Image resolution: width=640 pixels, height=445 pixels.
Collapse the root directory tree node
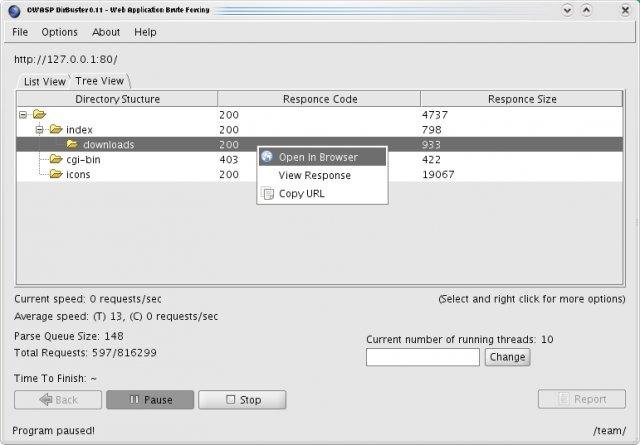click(23, 115)
